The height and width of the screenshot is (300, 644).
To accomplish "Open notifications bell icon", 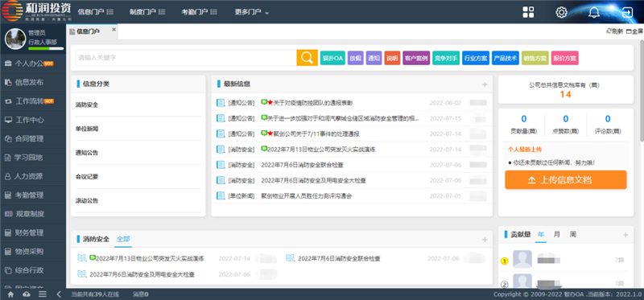I will (x=594, y=12).
